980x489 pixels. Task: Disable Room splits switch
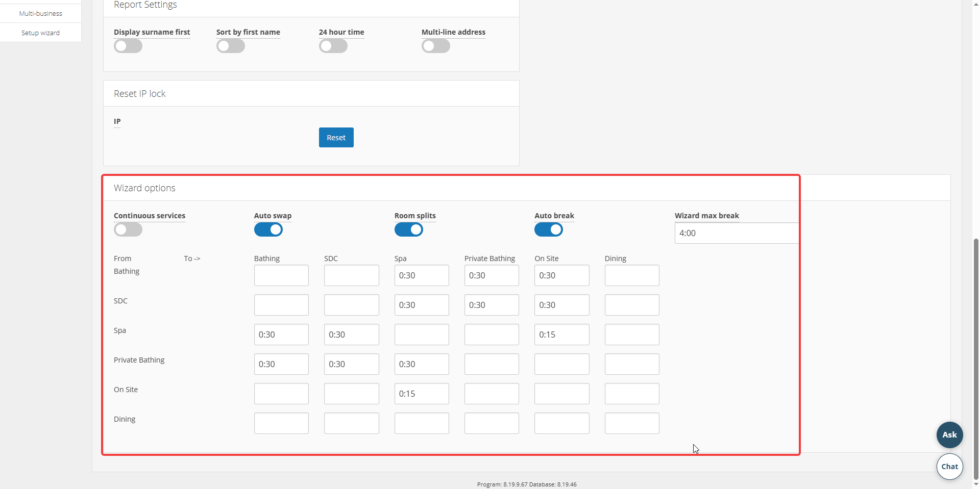(409, 229)
